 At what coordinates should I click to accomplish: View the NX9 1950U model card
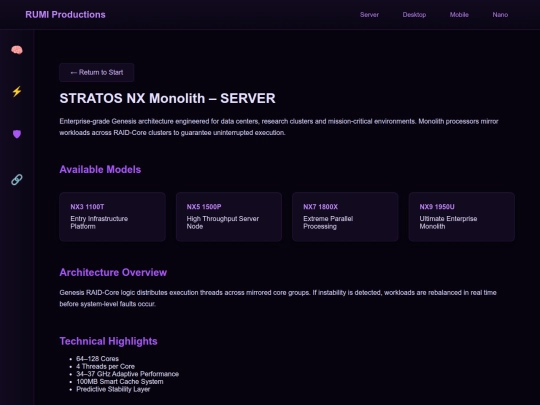coord(461,217)
